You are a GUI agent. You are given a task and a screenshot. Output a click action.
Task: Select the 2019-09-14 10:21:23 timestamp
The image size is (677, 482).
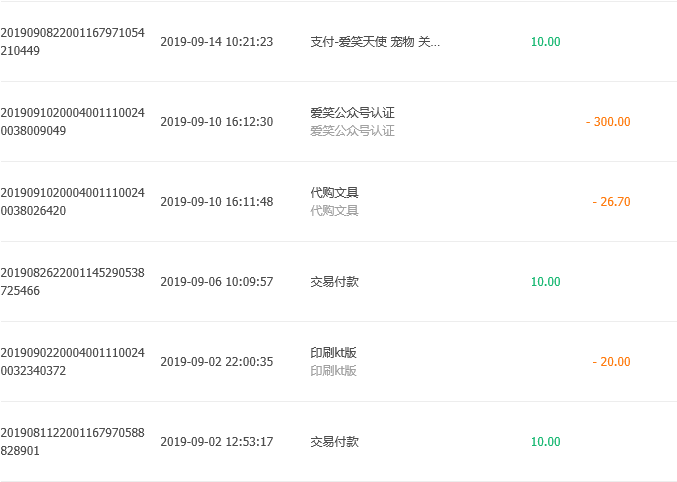[x=217, y=41]
